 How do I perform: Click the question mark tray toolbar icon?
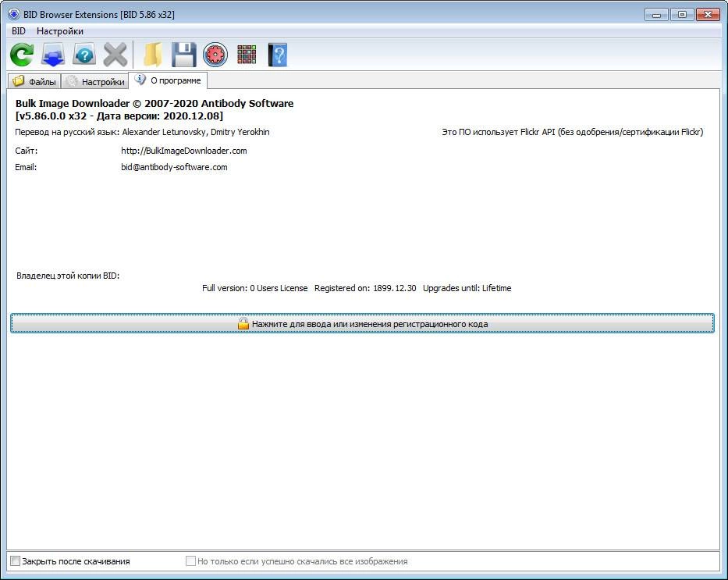tap(84, 55)
